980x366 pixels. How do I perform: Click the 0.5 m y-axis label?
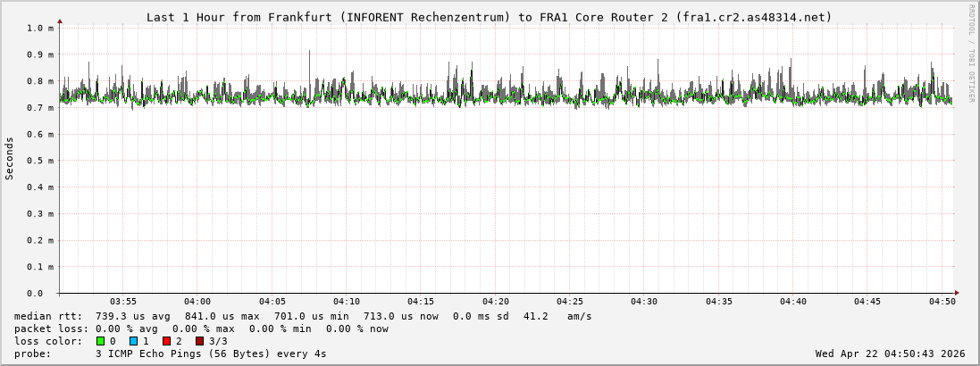tap(39, 161)
